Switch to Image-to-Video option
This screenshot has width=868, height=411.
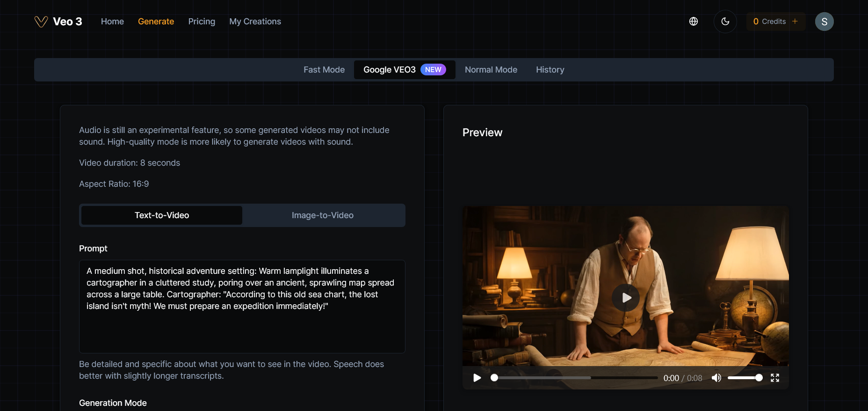[x=323, y=215]
